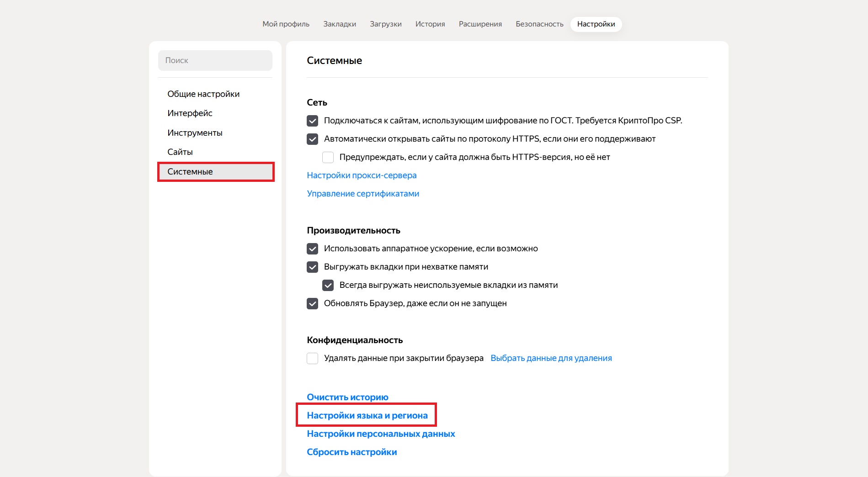This screenshot has height=477, width=868.
Task: Open the Мой профиль tab
Action: click(286, 24)
